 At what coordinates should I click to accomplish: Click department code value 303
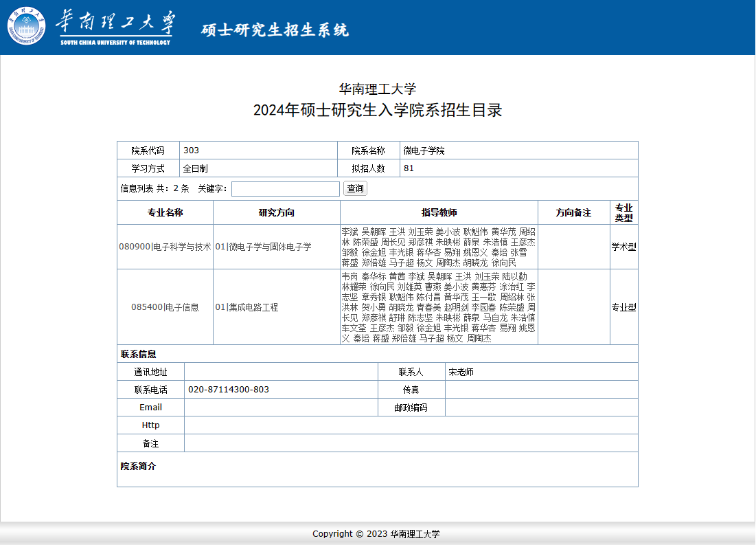point(191,150)
